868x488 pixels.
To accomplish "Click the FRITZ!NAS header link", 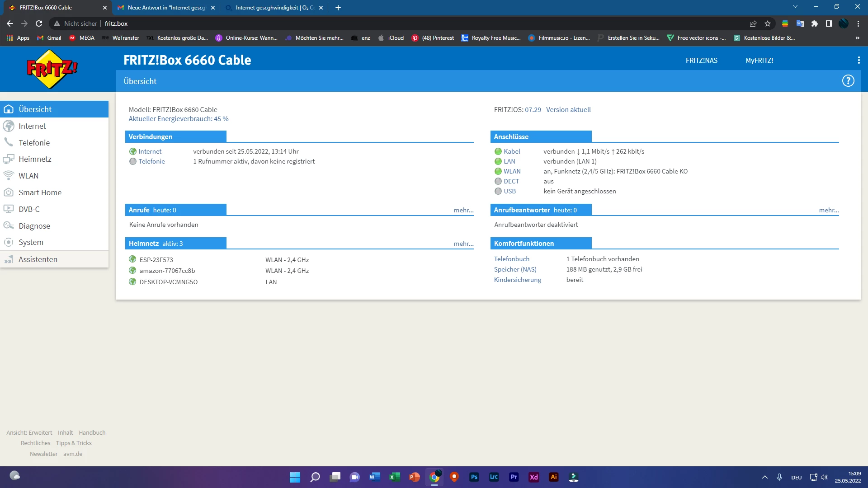I will (x=701, y=60).
